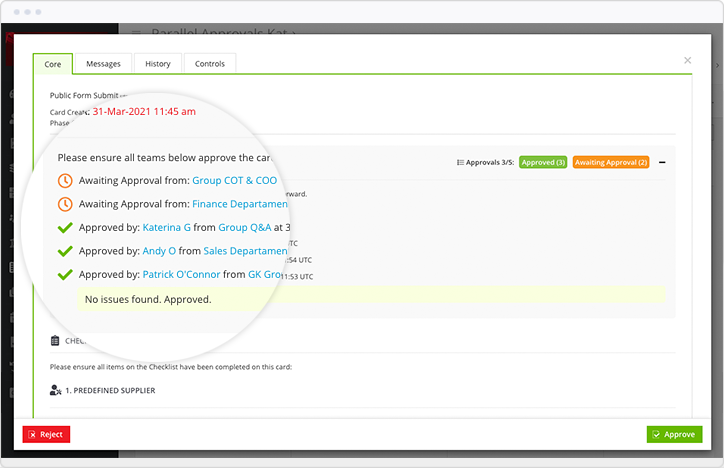Screen dimensions: 724x468
Task: Click the green checkmark next to Patrick O'Connor
Action: click(x=65, y=274)
